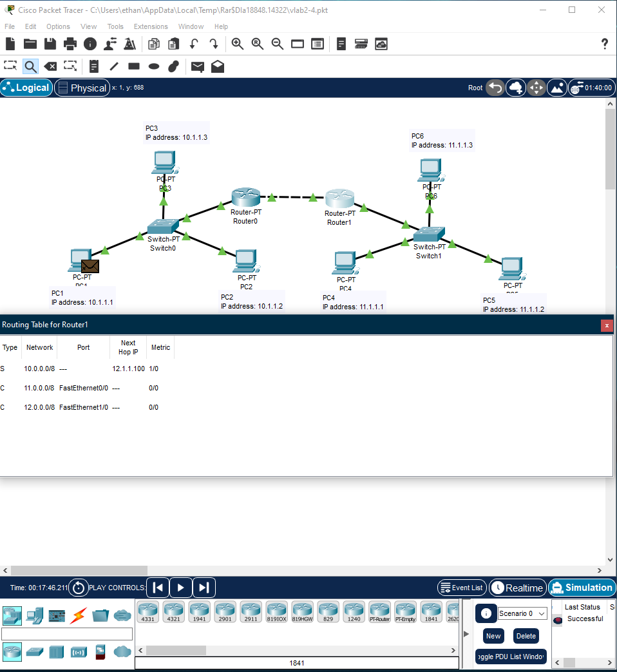Select the Inspect magnifier tool

coord(30,66)
